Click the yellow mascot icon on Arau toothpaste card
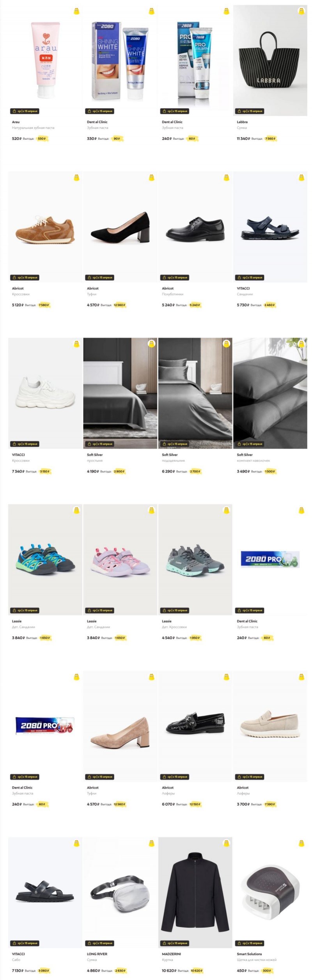Image resolution: width=312 pixels, height=980 pixels. coord(76,11)
